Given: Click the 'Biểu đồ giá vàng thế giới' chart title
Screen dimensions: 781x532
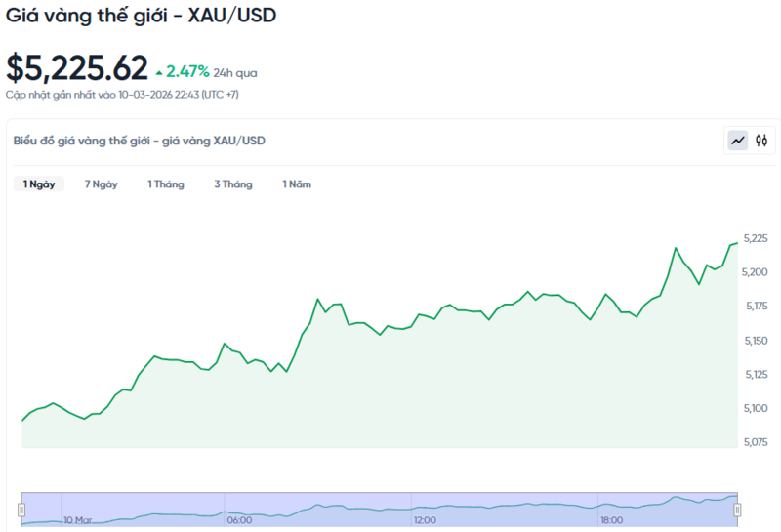Looking at the screenshot, I should 139,141.
